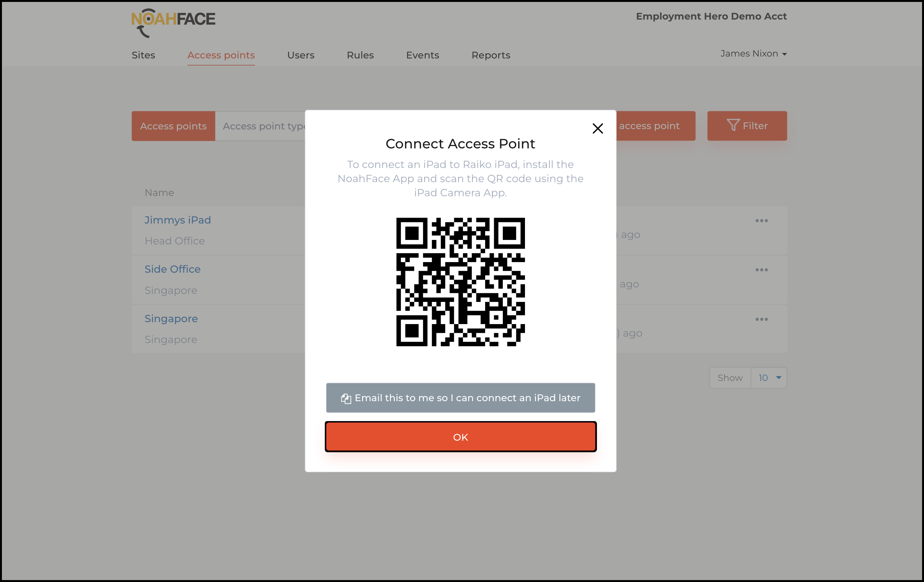Open the three-dot menu for Jimmys iPad
Viewport: 924px width, 582px height.
[x=762, y=220]
